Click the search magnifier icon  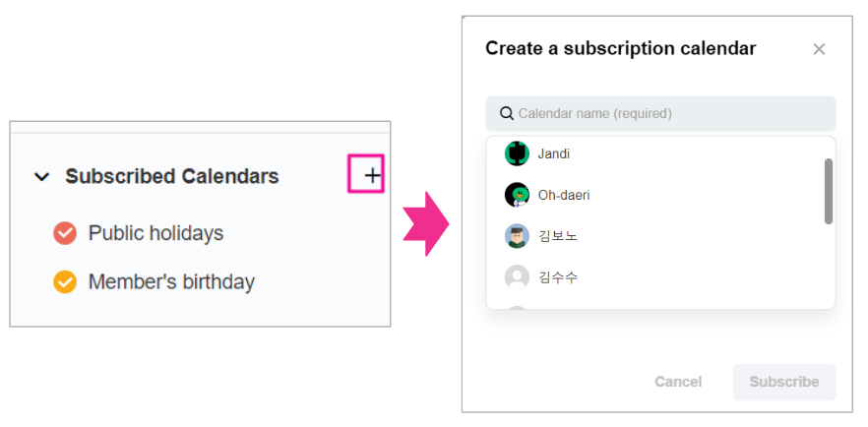pos(507,113)
